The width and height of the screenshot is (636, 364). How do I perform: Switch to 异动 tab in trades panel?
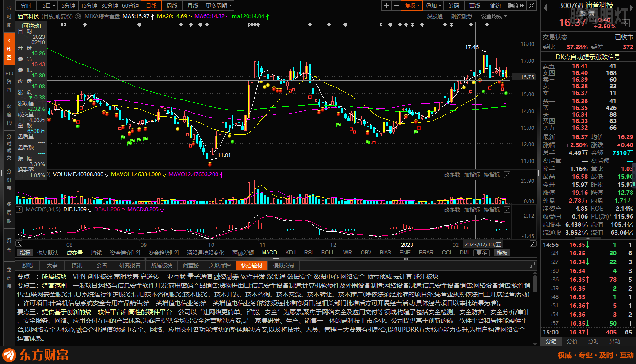coord(615,341)
